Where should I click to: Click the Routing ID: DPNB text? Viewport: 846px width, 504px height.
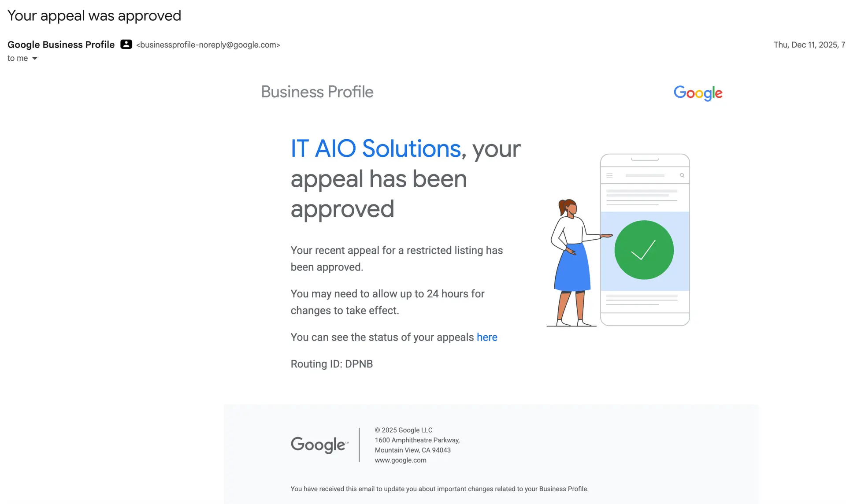(x=332, y=364)
